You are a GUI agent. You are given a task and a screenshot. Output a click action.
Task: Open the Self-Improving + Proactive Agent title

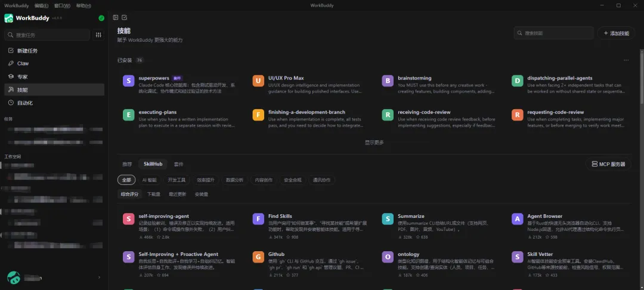pos(178,254)
